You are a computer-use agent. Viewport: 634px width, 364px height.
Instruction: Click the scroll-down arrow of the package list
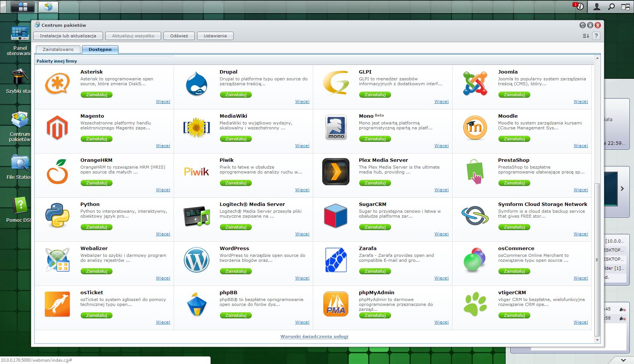tap(597, 340)
